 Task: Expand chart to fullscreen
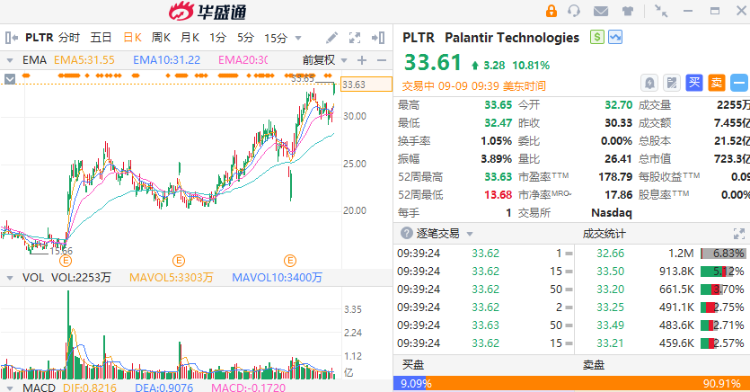(x=354, y=37)
